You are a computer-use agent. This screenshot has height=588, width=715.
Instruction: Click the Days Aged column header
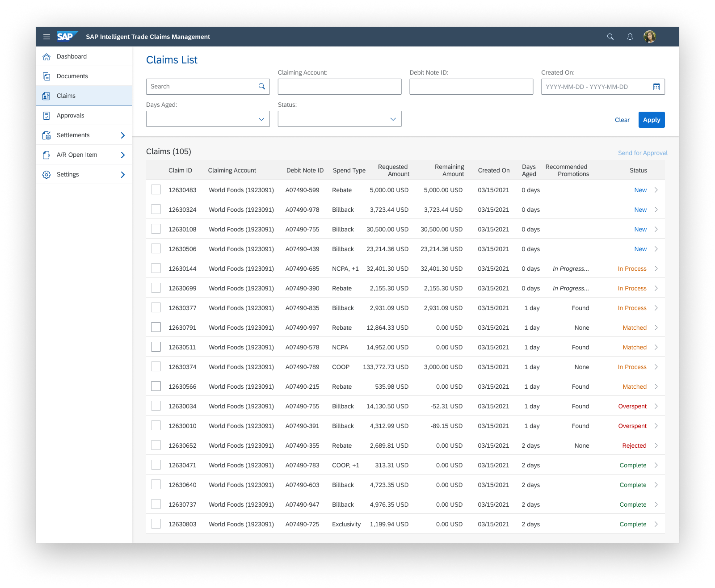pyautogui.click(x=529, y=170)
